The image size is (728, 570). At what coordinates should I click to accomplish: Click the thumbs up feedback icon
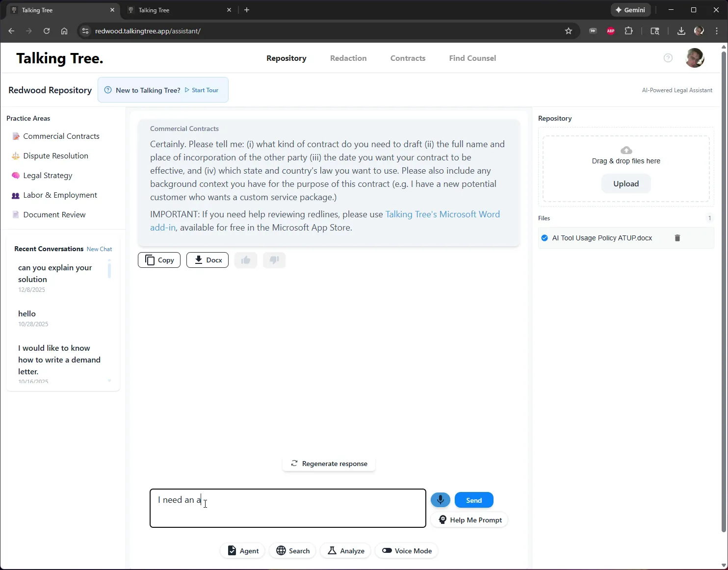click(x=246, y=260)
